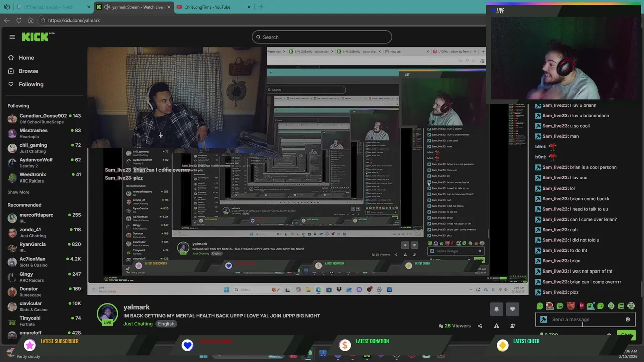Click chat message 'can I come over Brian?'

(x=593, y=219)
